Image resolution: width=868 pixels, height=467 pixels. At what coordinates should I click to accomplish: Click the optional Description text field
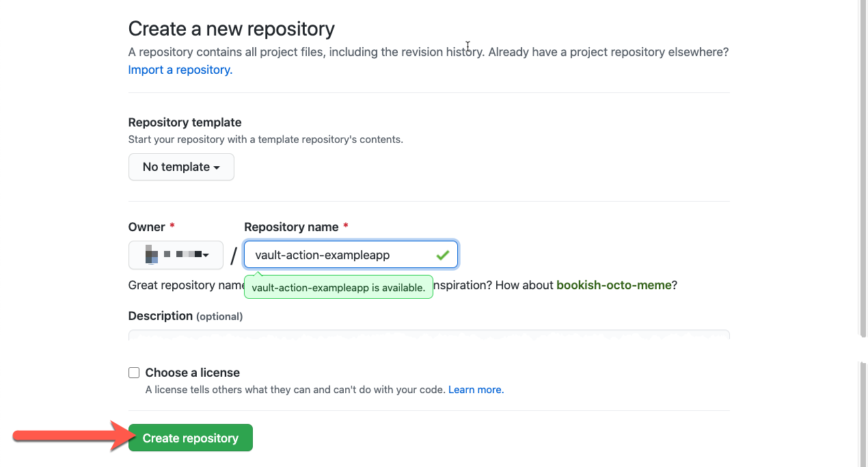click(429, 336)
